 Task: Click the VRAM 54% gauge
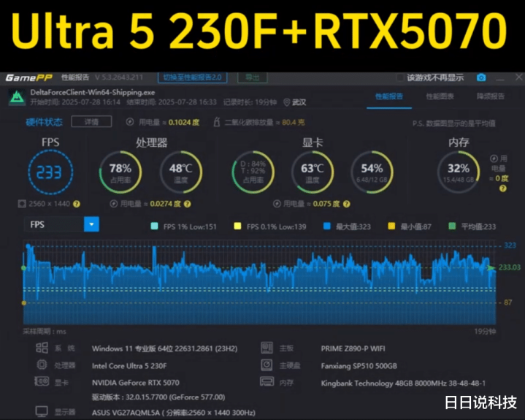click(x=372, y=172)
